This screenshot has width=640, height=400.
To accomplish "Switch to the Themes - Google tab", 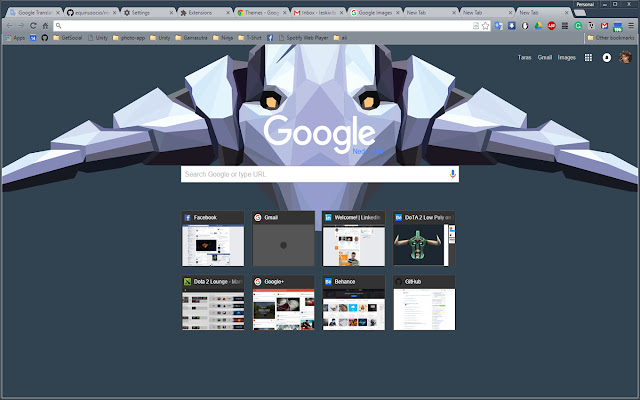I will coord(262,13).
